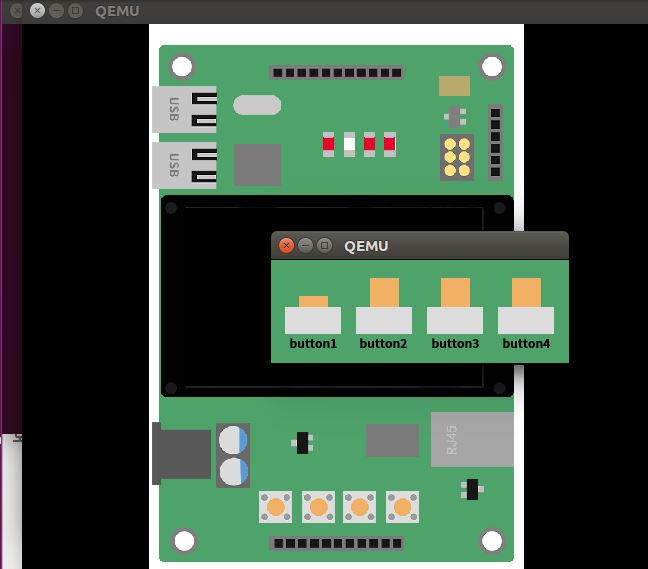Click the small QEMU window title bar

click(x=419, y=246)
